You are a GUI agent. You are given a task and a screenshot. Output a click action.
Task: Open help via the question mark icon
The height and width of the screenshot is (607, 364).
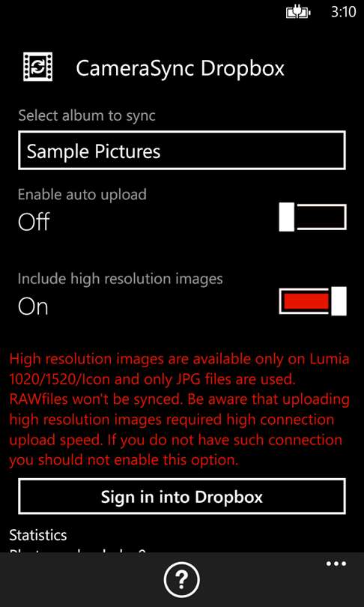182,579
